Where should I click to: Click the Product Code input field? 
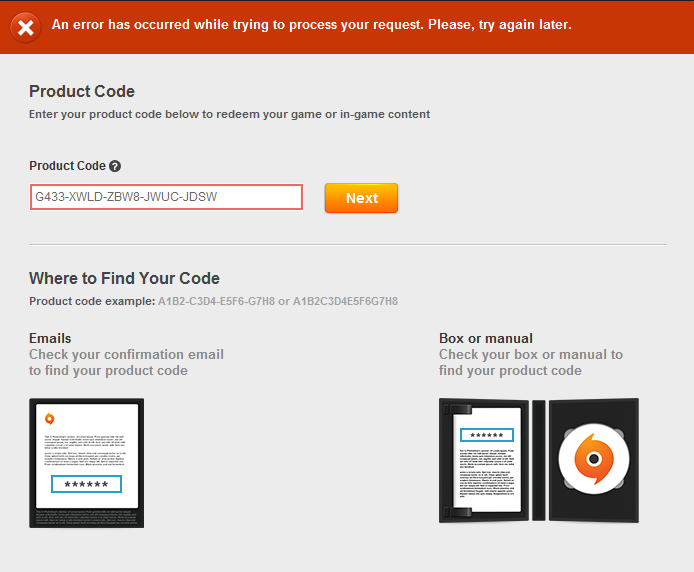166,197
